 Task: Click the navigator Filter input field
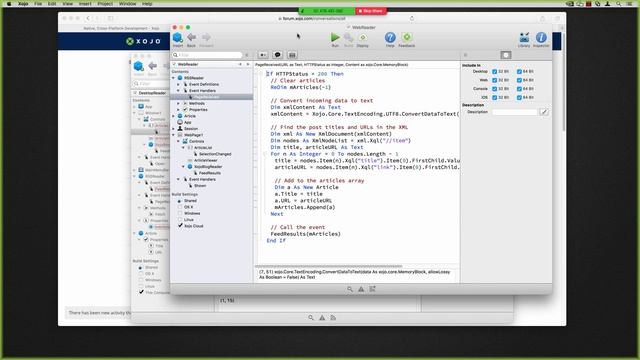pyautogui.click(x=207, y=55)
